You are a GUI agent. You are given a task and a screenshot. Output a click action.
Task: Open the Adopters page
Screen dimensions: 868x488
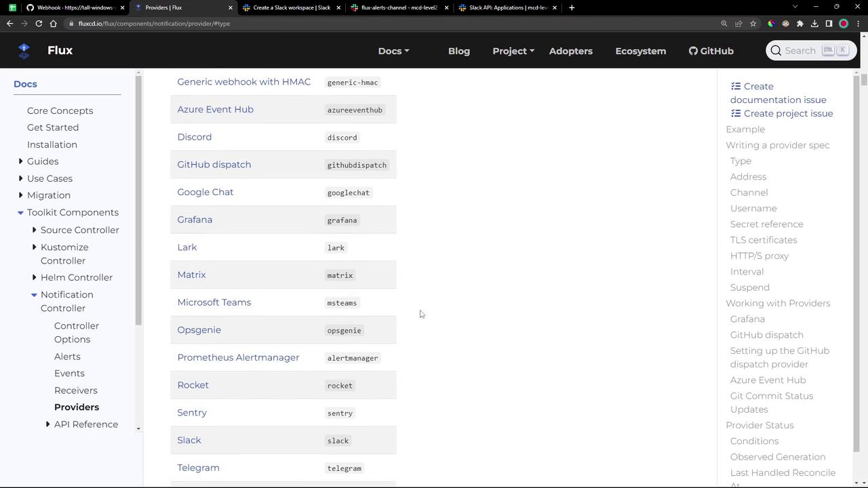tap(571, 51)
